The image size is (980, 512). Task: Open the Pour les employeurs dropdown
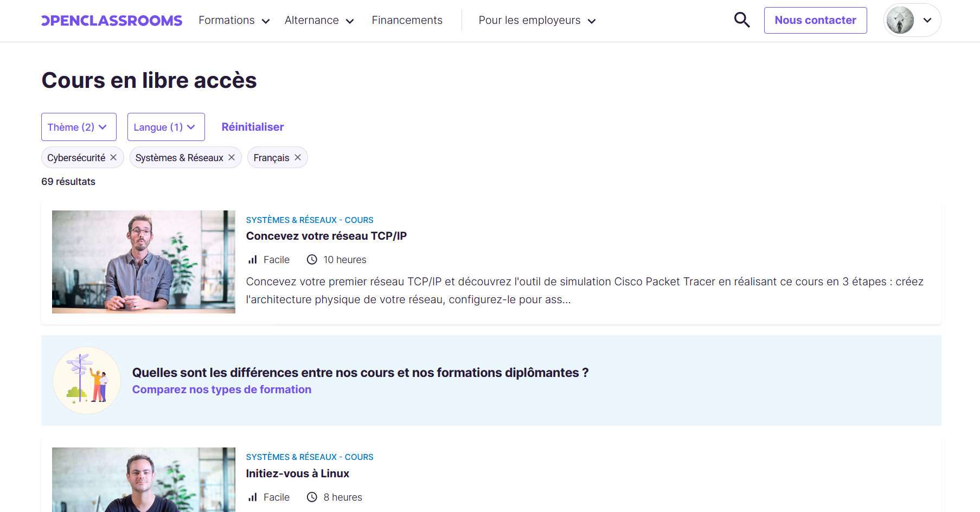point(536,20)
